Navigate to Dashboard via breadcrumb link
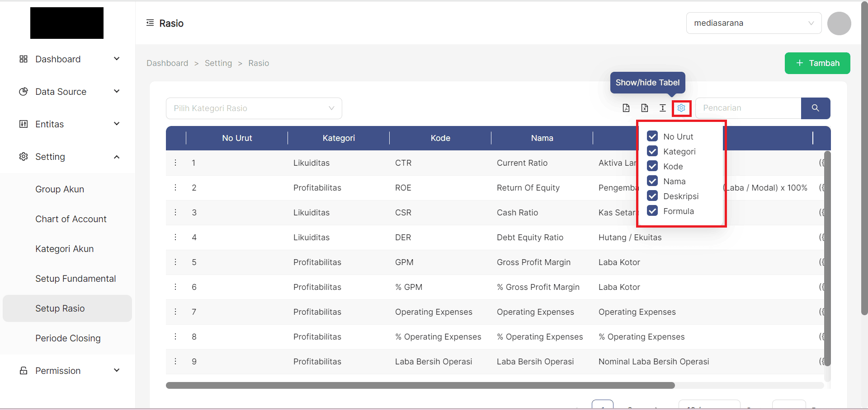 click(x=167, y=63)
